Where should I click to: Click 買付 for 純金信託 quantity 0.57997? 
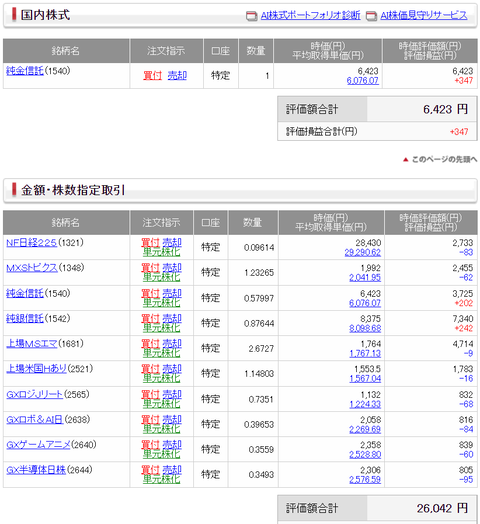coord(150,293)
